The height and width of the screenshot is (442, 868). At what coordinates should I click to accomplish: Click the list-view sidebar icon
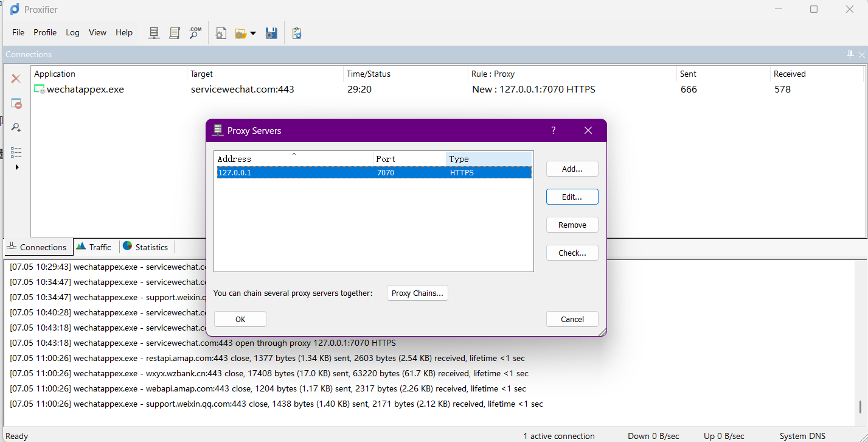[16, 152]
